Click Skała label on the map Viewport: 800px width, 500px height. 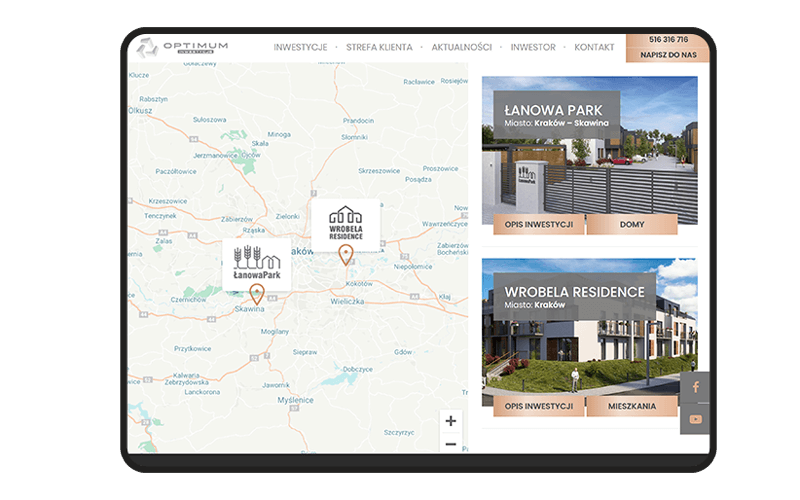[260, 143]
